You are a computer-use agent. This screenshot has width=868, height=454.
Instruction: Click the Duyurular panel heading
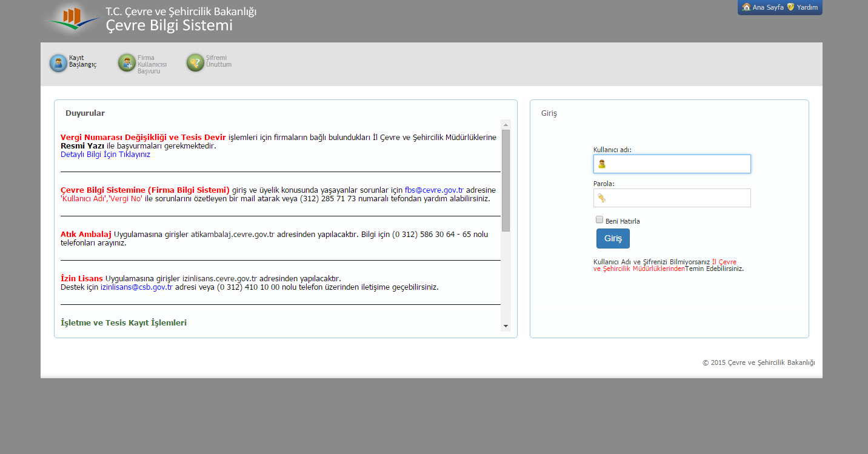(x=85, y=113)
